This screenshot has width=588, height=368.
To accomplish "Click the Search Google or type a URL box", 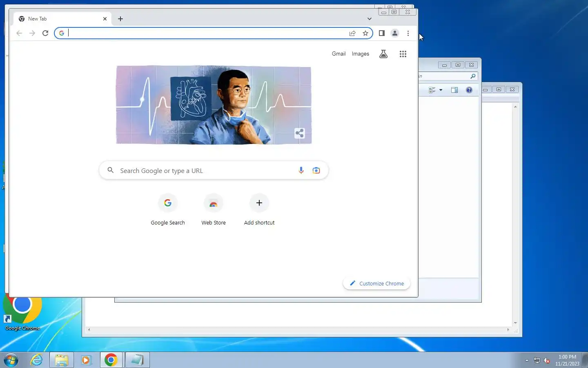I will click(x=214, y=171).
